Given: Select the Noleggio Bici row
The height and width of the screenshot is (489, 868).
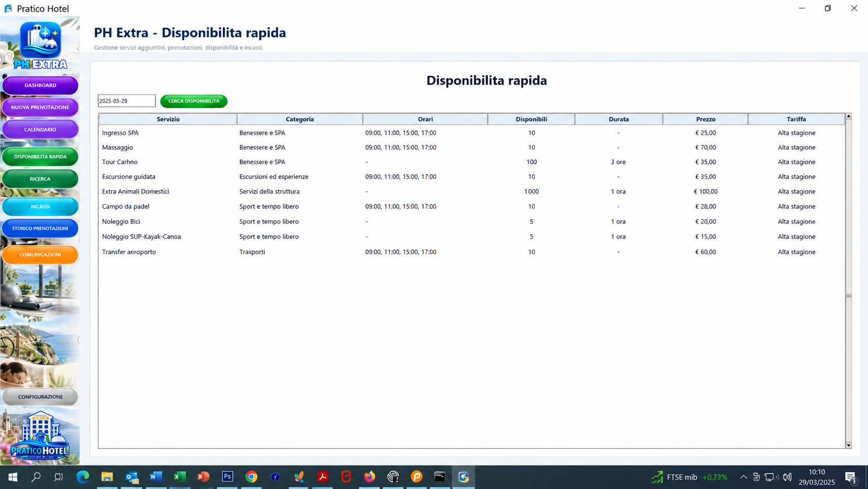Looking at the screenshot, I should tap(471, 221).
